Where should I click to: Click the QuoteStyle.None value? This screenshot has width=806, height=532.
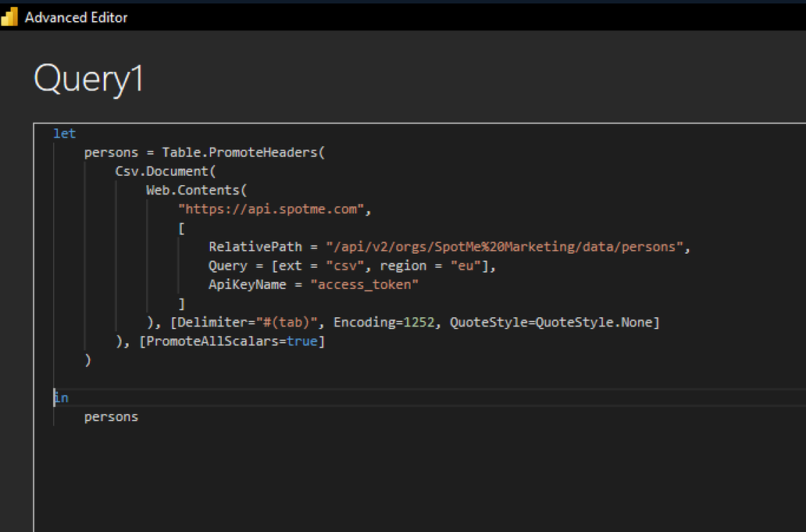point(594,323)
